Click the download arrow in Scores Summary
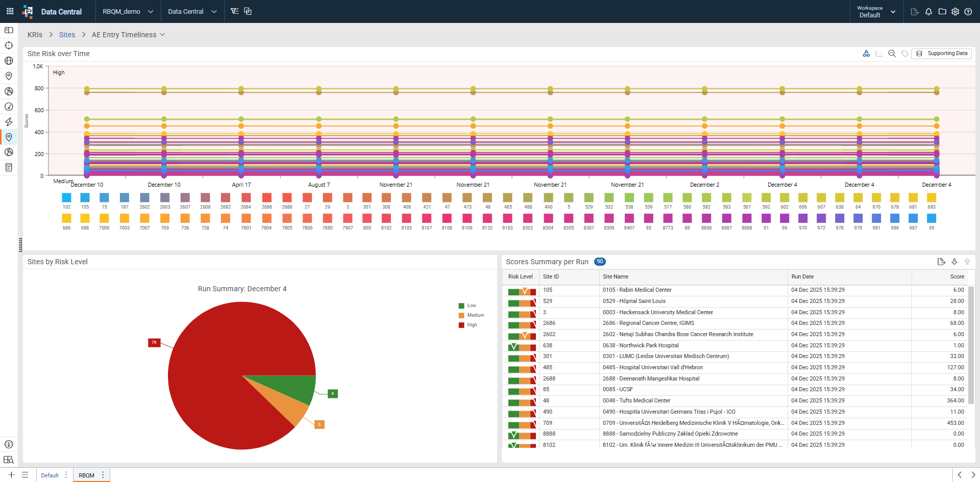The width and height of the screenshot is (980, 482). pyautogui.click(x=954, y=262)
